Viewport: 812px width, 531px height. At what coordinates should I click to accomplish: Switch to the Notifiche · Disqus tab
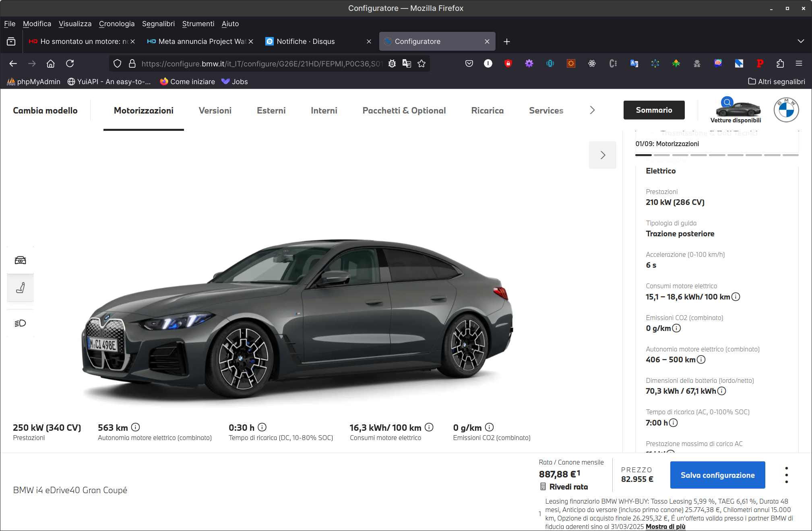(x=318, y=41)
